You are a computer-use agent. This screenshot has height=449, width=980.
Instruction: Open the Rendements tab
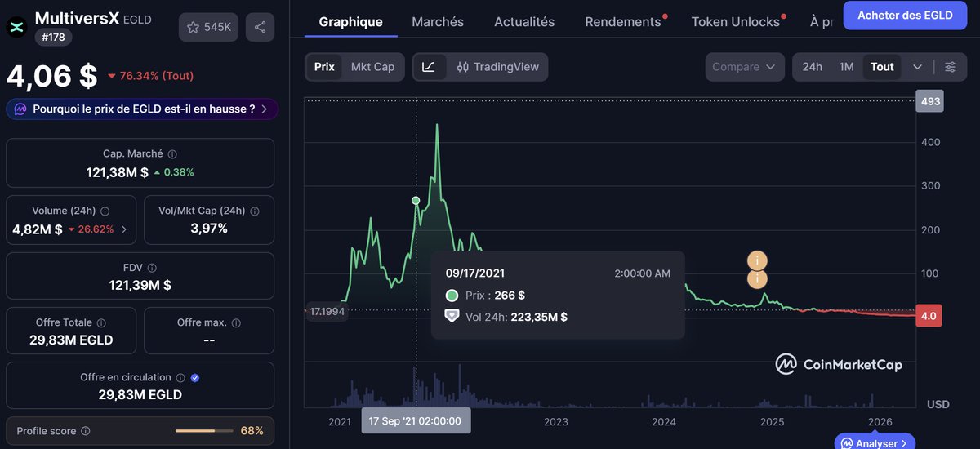[x=623, y=22]
